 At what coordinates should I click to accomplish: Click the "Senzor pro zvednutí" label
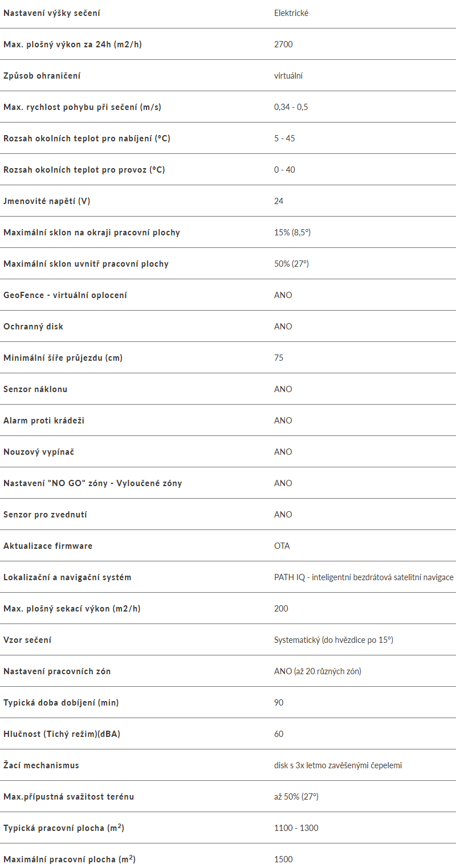click(45, 514)
